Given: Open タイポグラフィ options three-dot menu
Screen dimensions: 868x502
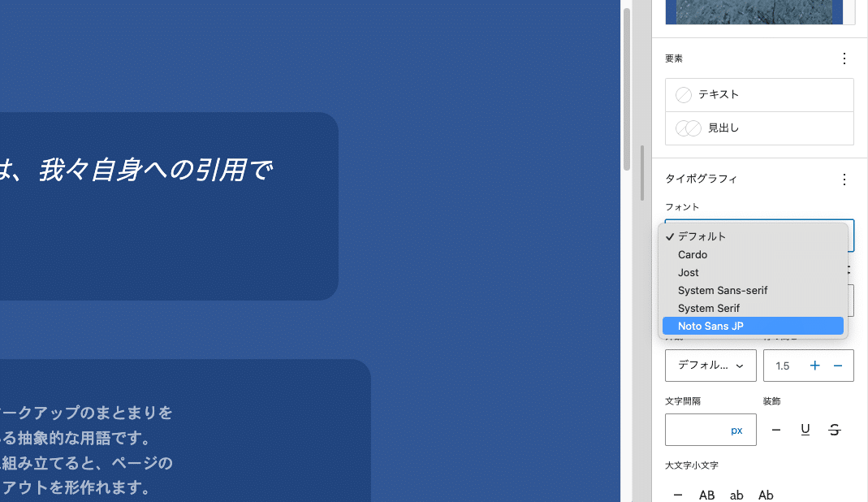Looking at the screenshot, I should pyautogui.click(x=844, y=180).
